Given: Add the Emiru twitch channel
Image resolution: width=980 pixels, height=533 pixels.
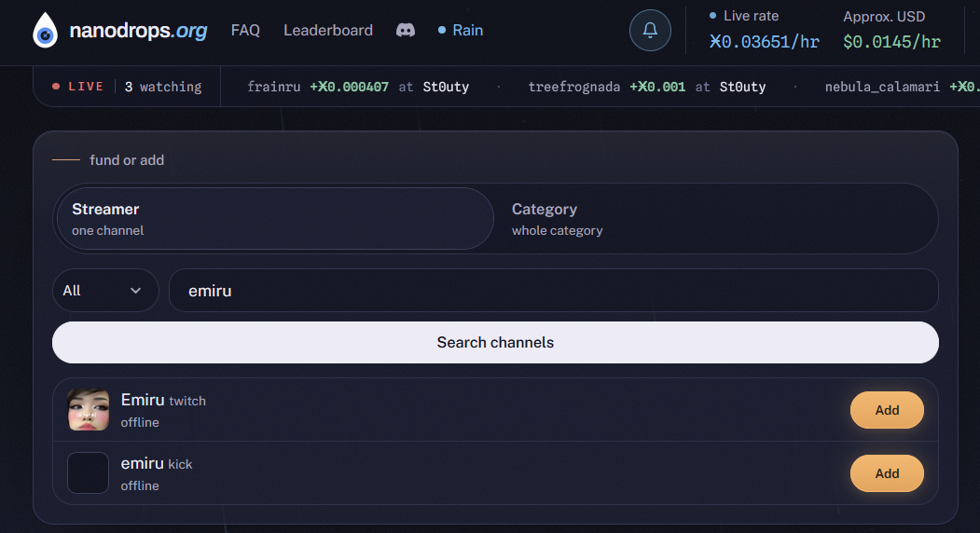Looking at the screenshot, I should [887, 410].
